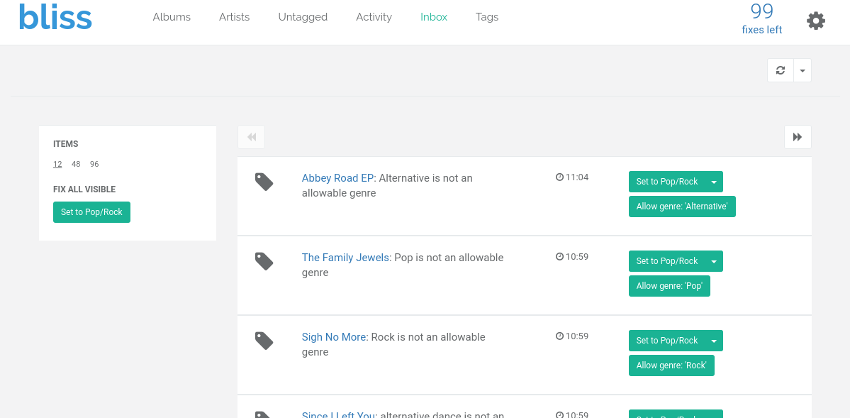
Task: Go to the next page with forward arrows
Action: 797,137
